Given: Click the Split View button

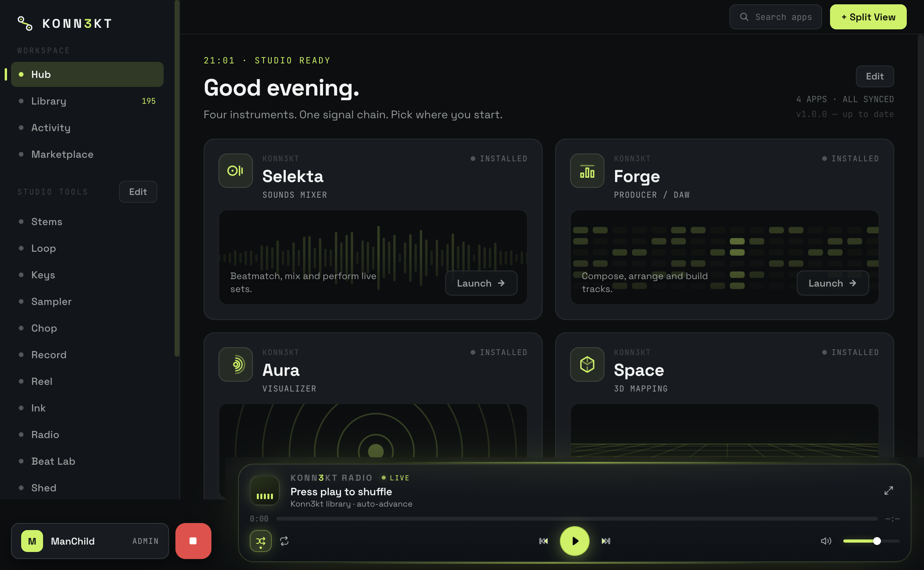Looking at the screenshot, I should [x=868, y=17].
